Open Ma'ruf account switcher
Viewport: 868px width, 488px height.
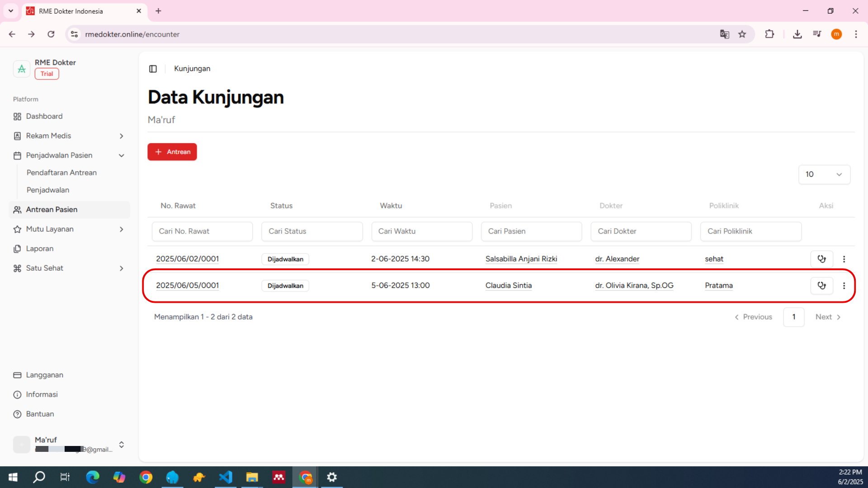tap(121, 445)
